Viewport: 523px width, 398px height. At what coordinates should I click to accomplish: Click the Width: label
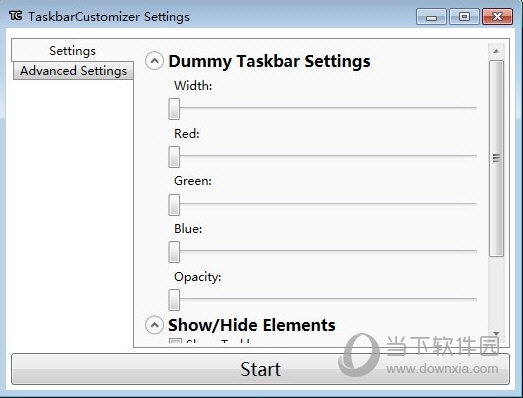pos(193,86)
